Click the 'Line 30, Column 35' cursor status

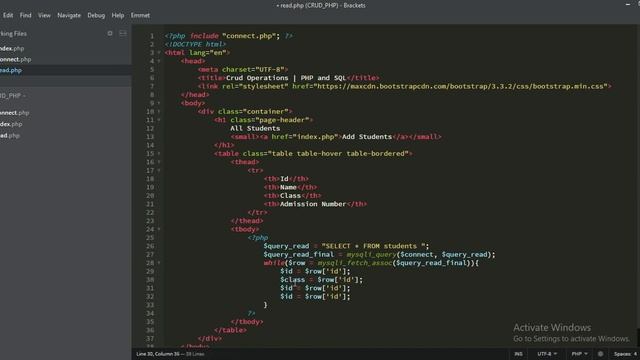158,354
